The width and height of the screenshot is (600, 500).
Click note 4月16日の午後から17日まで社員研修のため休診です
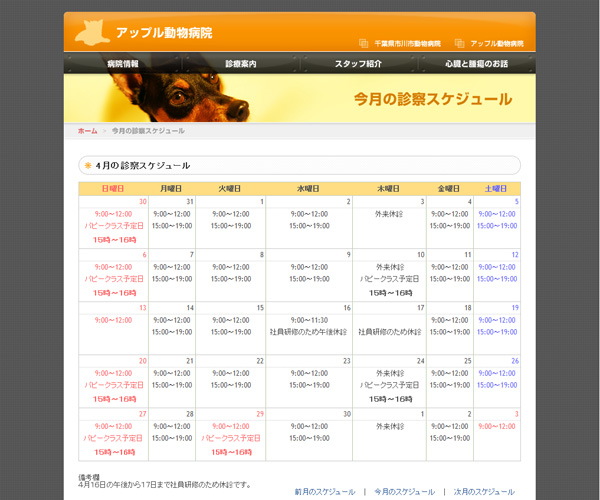click(165, 485)
